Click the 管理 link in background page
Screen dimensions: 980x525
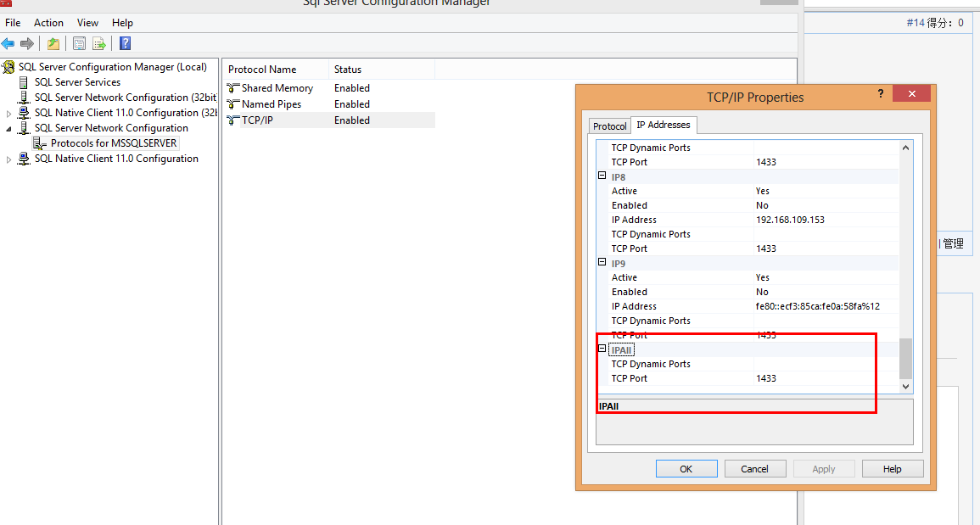pyautogui.click(x=953, y=243)
